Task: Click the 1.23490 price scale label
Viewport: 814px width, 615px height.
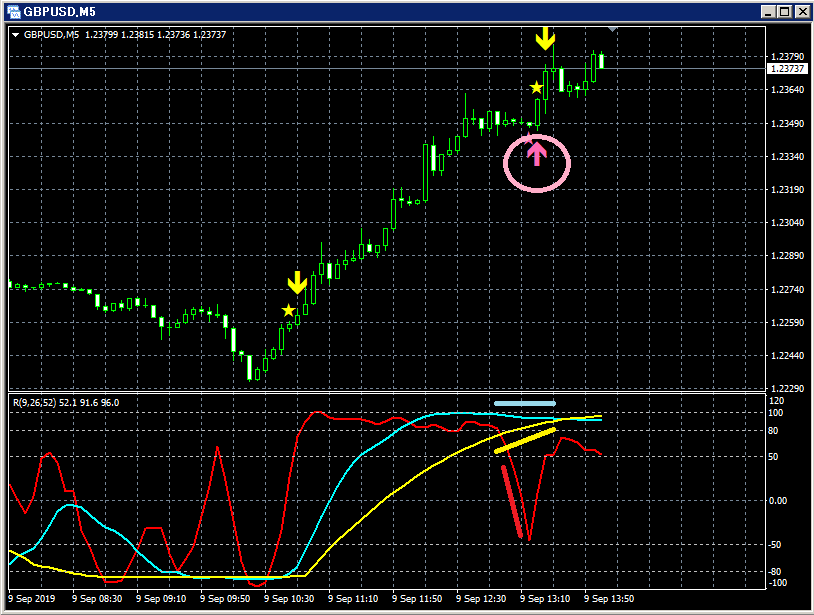Action: click(788, 124)
